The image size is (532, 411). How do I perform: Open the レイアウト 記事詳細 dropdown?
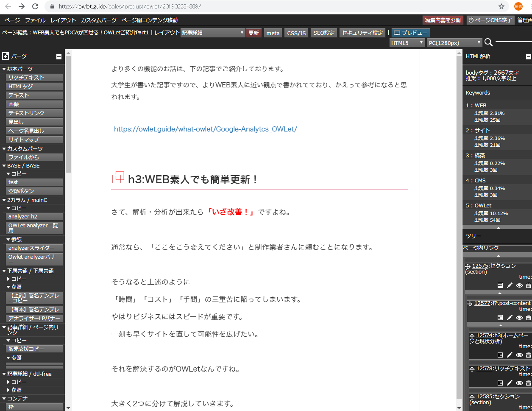(x=213, y=33)
